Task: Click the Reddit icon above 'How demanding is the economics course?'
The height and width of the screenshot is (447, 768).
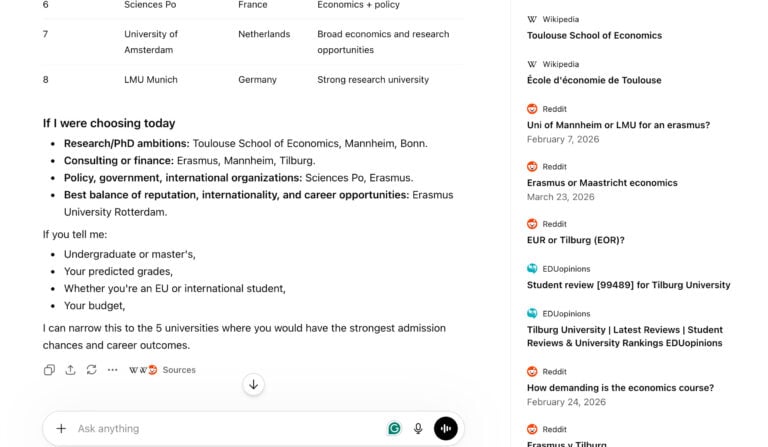Action: click(x=532, y=371)
